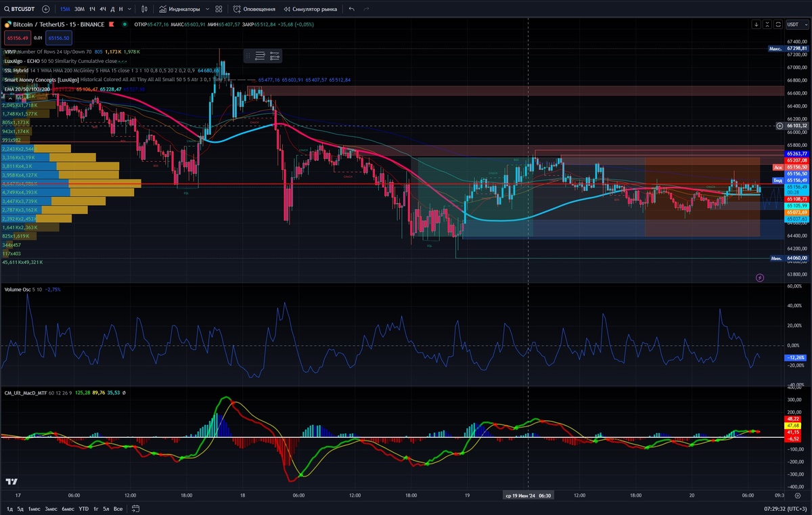
Task: Toggle the fullscreen chart button
Action: 780,24
